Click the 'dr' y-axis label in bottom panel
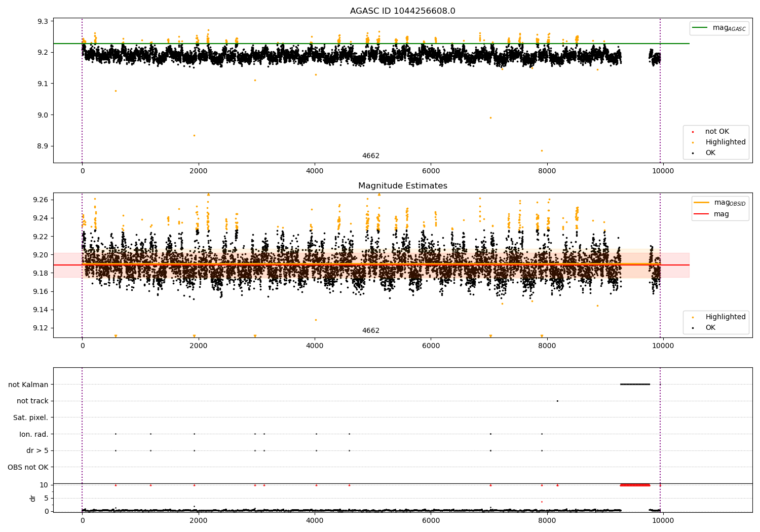The image size is (760, 532). pos(33,498)
